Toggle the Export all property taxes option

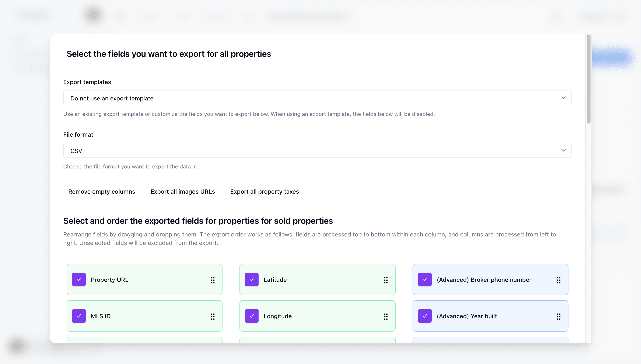(265, 192)
